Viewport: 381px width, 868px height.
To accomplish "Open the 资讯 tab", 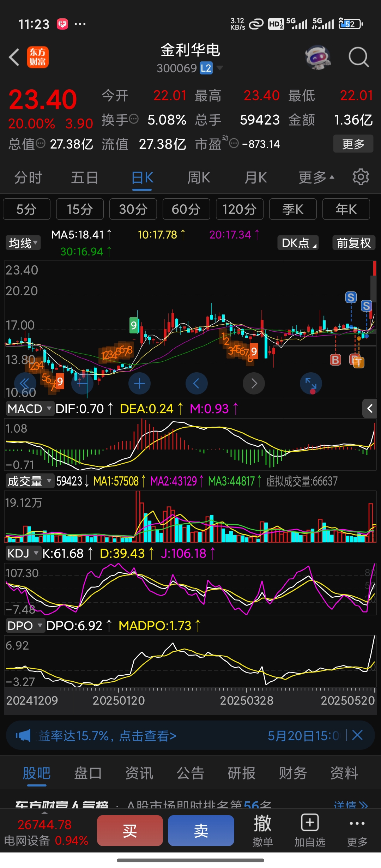I will point(139,773).
